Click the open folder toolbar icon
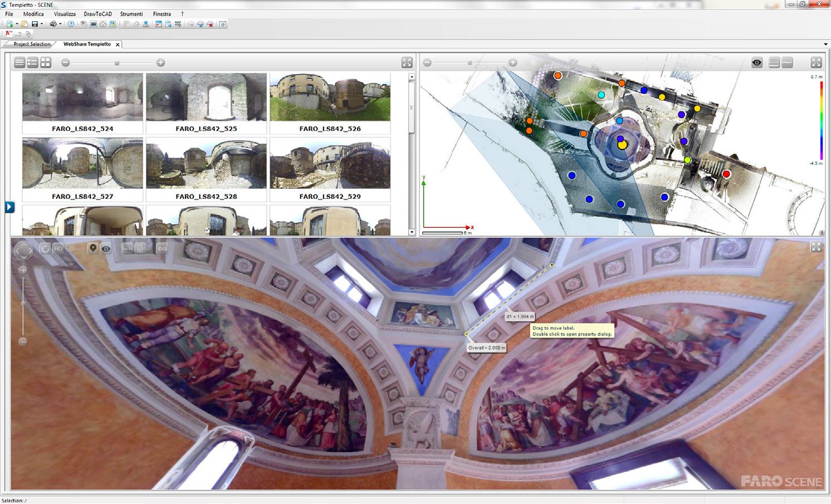 pyautogui.click(x=25, y=25)
